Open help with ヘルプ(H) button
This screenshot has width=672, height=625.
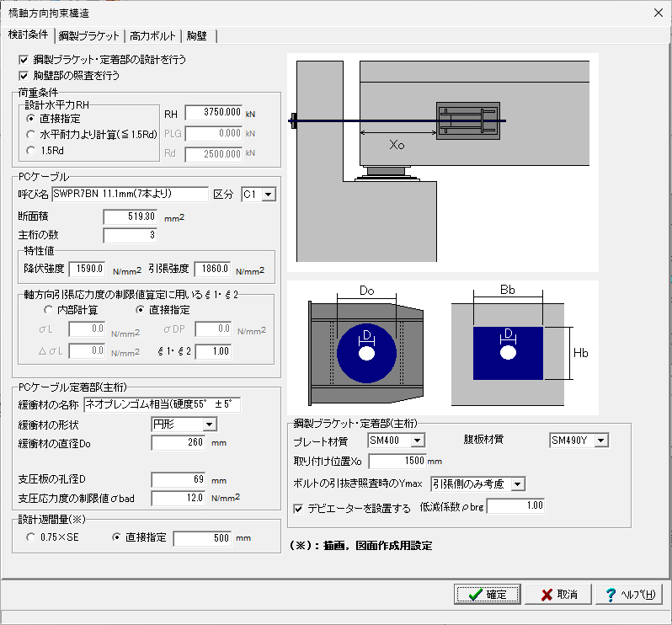tap(628, 595)
